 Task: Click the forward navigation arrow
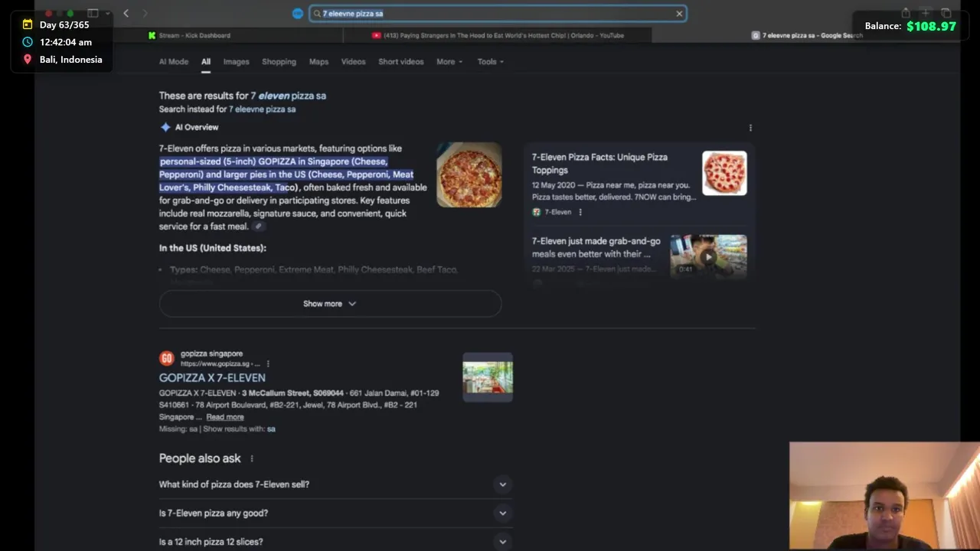pos(145,13)
